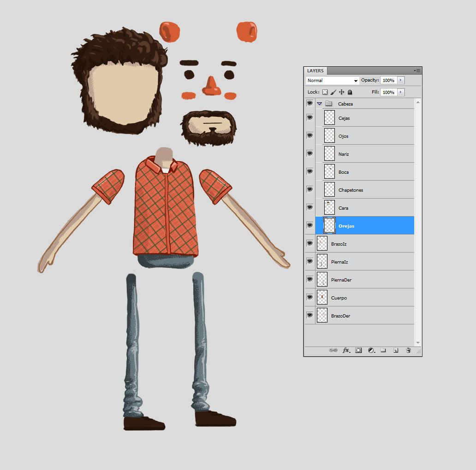Create a new layer

coord(396,350)
